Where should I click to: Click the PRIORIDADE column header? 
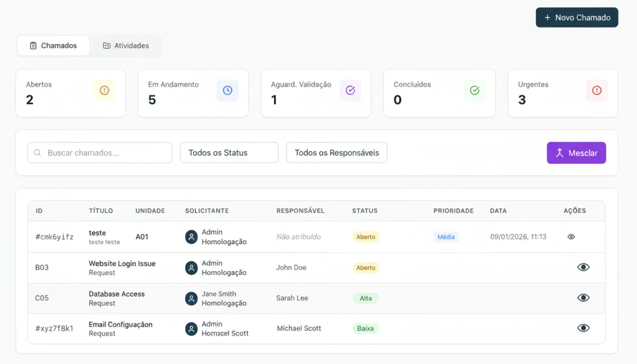coord(453,211)
